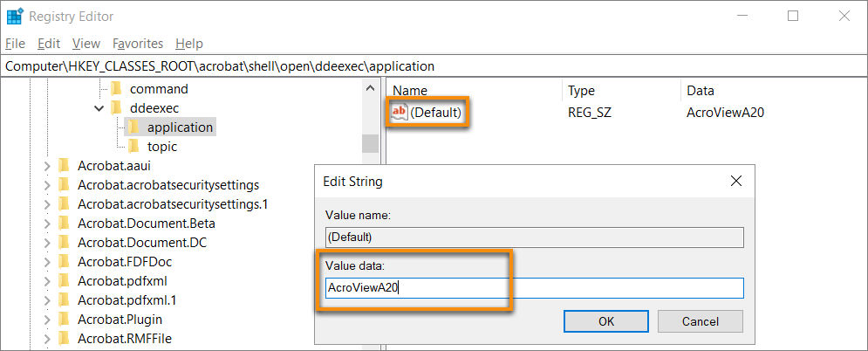Collapse the ddeexec tree node

pos(99,108)
